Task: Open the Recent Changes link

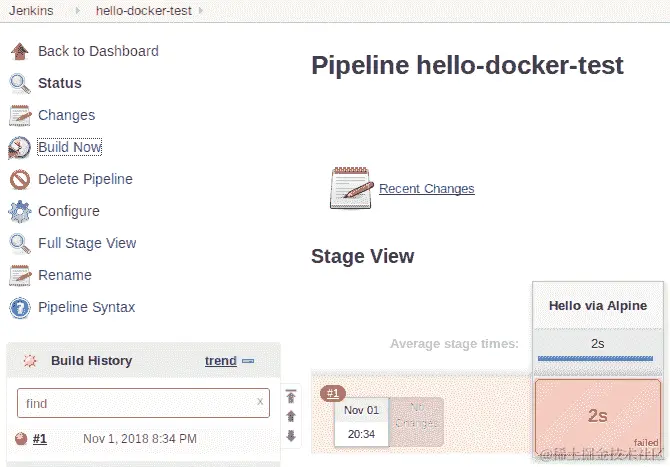Action: 426,188
